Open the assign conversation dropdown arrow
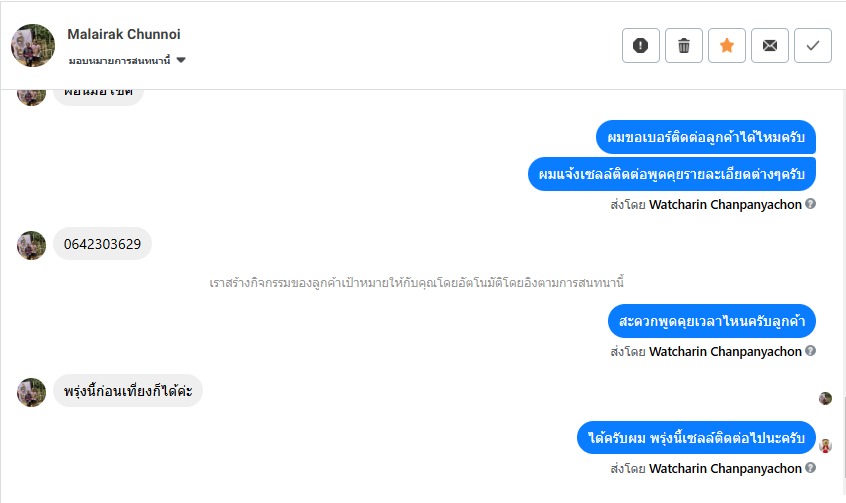Screen dimensions: 846x503 click(181, 60)
